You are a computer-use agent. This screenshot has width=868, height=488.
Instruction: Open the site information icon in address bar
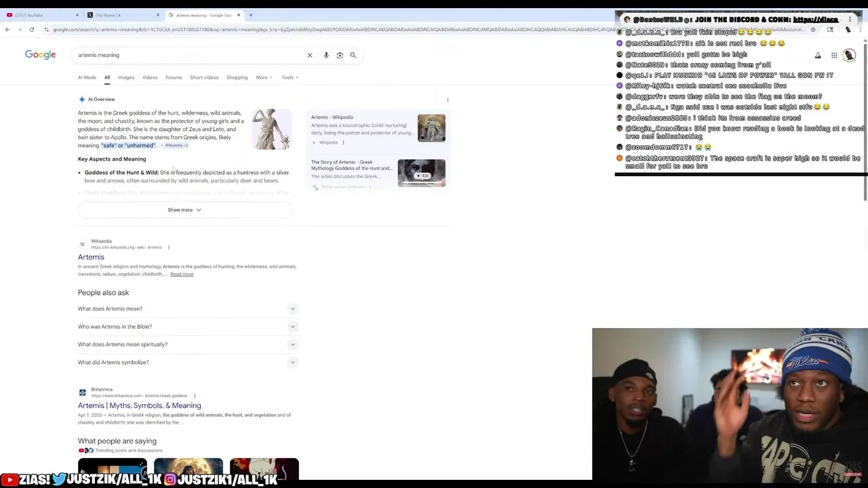pyautogui.click(x=46, y=30)
